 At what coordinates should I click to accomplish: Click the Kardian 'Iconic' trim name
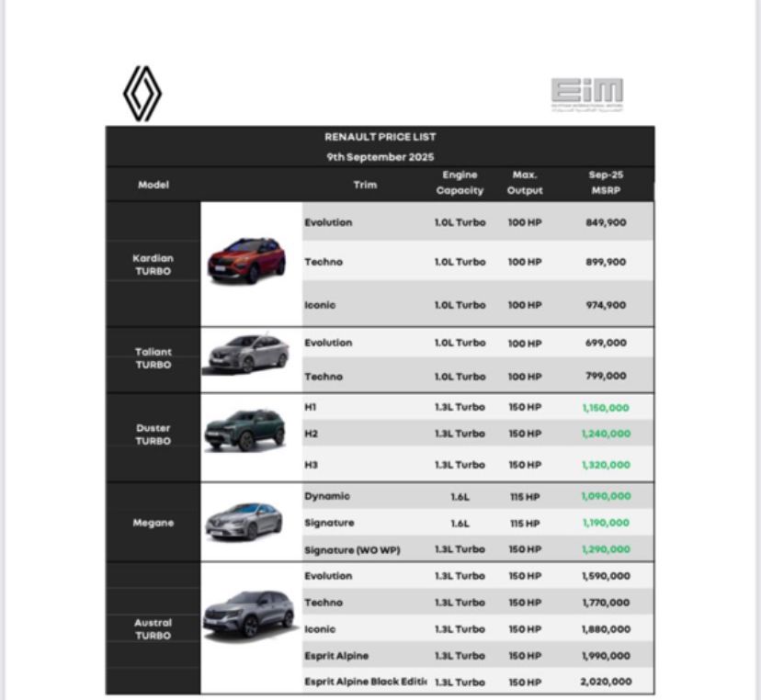point(320,305)
